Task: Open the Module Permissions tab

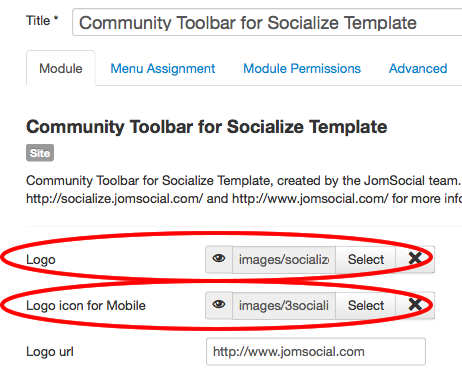Action: pos(302,69)
